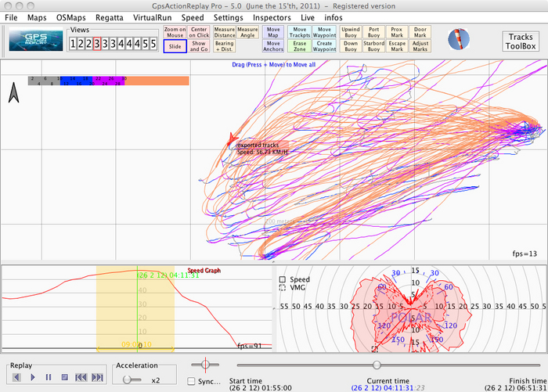Click the Acceleration slider knob
Viewport: 548px width, 392px height.
pos(127,379)
